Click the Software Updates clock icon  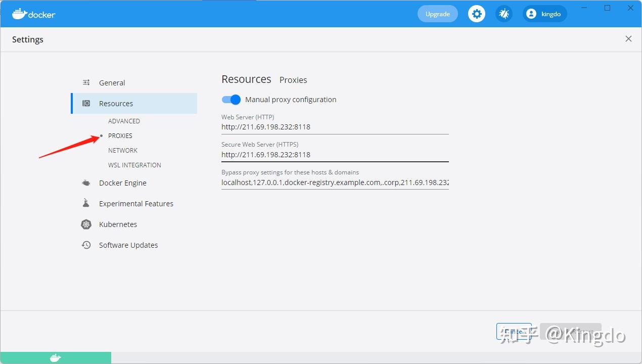[86, 245]
